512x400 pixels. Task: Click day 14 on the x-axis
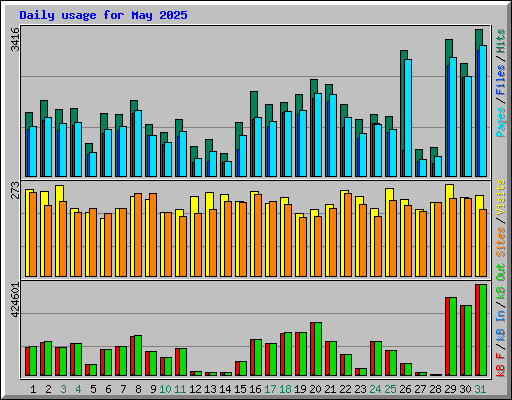click(225, 389)
